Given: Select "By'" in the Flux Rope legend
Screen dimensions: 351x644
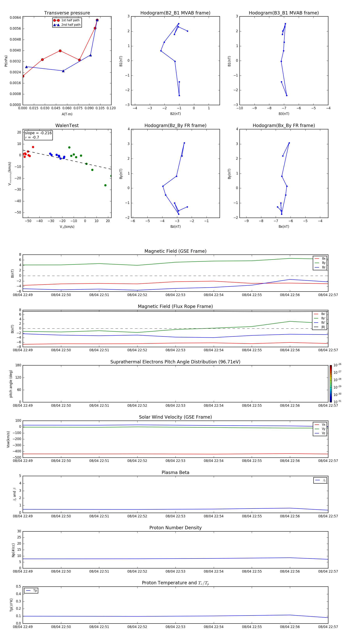Looking at the screenshot, I should click(320, 318).
